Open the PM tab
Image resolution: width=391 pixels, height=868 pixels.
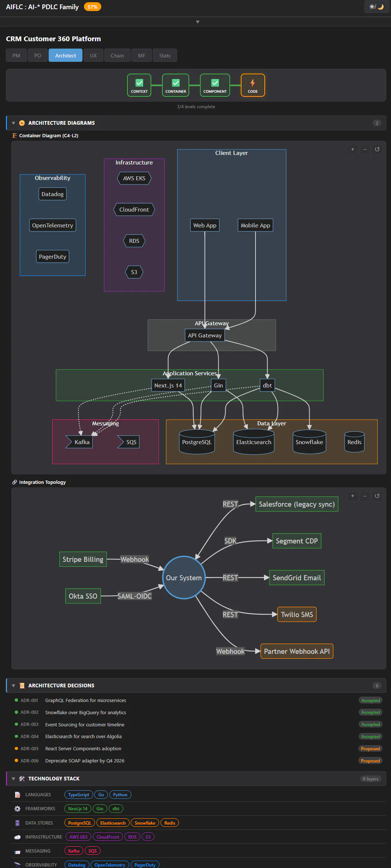(16, 56)
